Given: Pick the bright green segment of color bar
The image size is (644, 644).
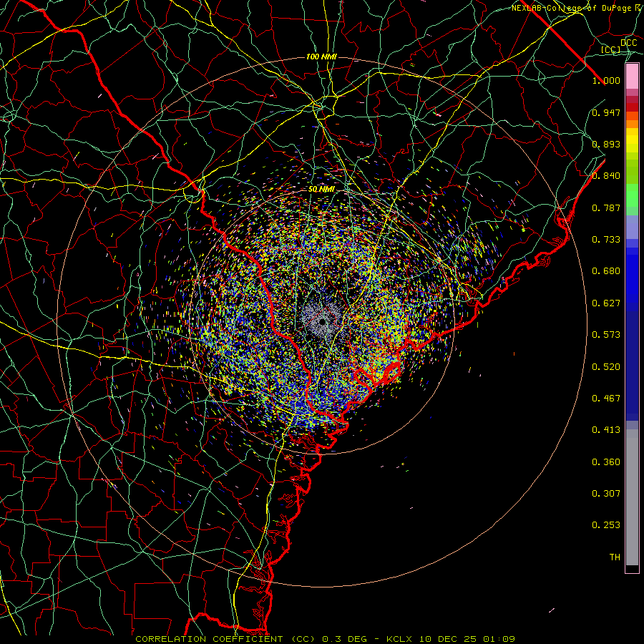Looking at the screenshot, I should click(632, 195).
